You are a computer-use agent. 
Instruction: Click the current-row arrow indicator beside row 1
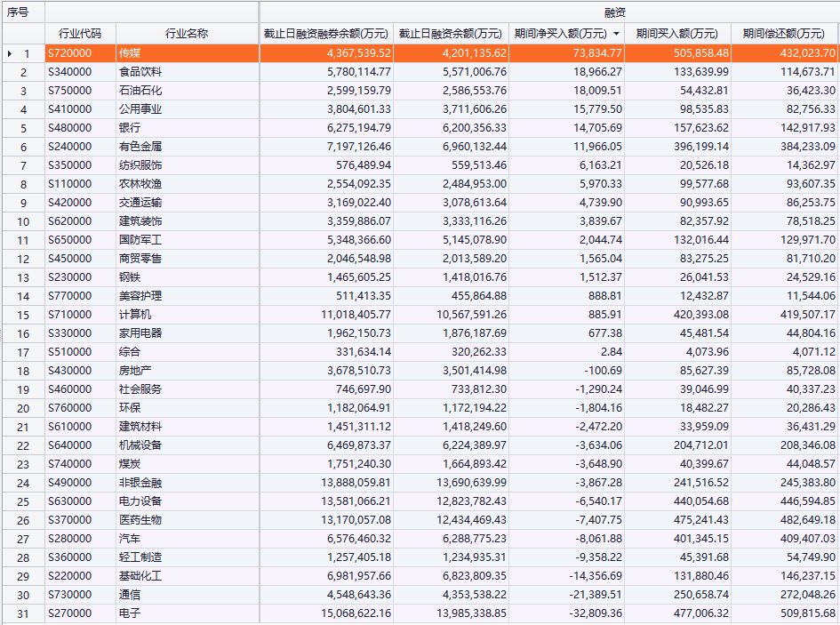point(10,54)
